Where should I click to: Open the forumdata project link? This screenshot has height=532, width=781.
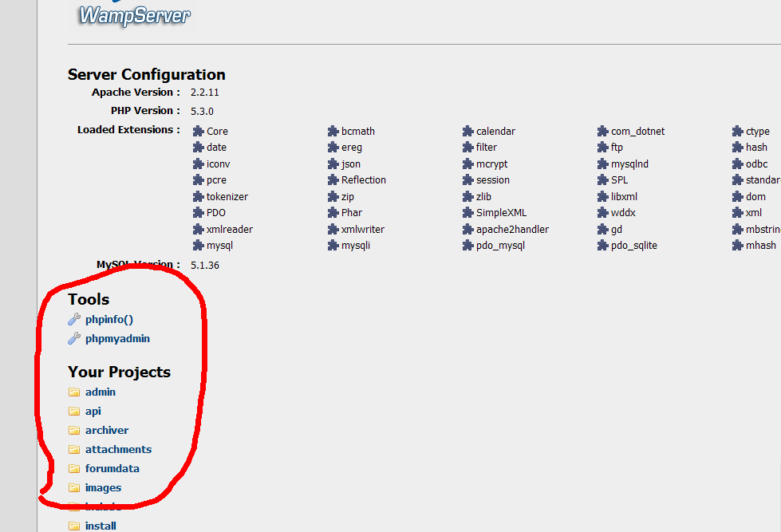pos(112,469)
